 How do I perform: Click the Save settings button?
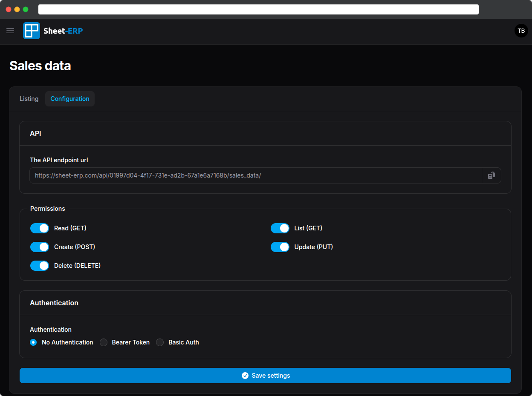265,376
